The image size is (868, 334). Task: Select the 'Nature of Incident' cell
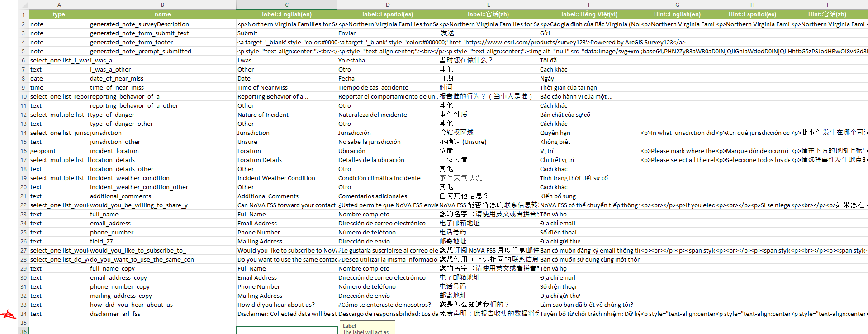coord(286,115)
